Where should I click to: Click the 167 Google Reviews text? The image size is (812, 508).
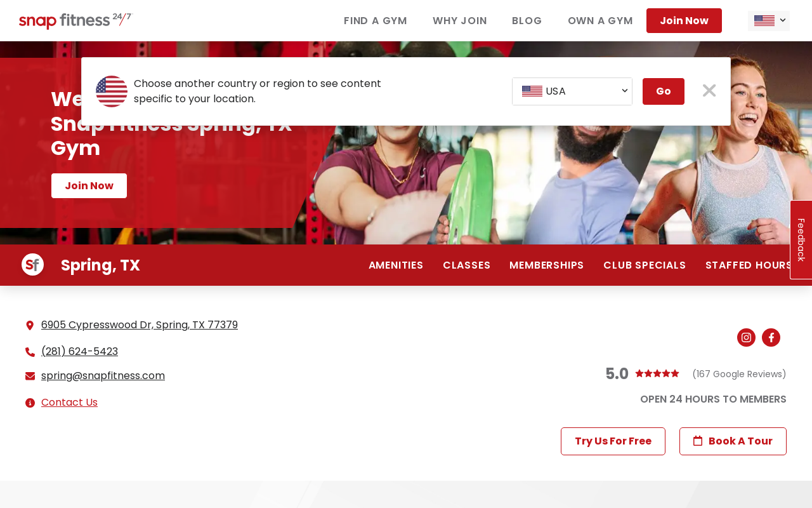[739, 374]
